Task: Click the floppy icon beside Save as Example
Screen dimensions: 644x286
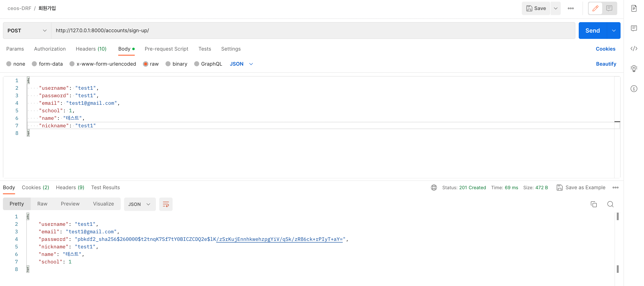Action: [559, 188]
